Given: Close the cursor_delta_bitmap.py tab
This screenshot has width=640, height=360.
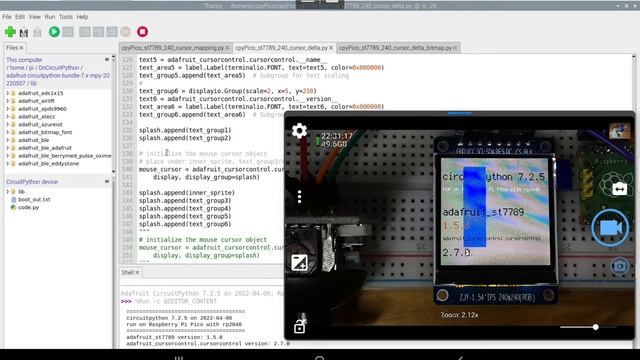Looking at the screenshot, I should pos(455,48).
